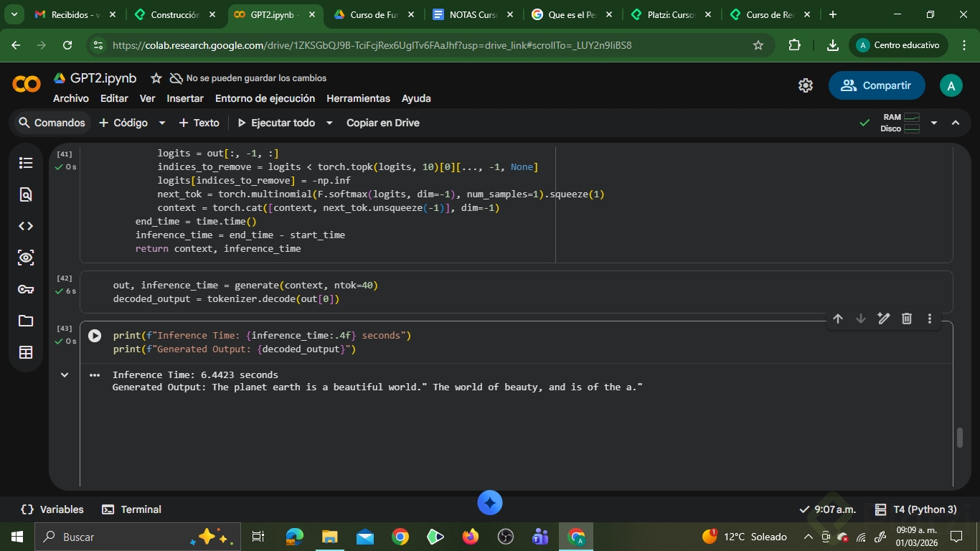Screen dimensions: 980x551
Task: Open the Files folder icon in sidebar
Action: (x=26, y=321)
